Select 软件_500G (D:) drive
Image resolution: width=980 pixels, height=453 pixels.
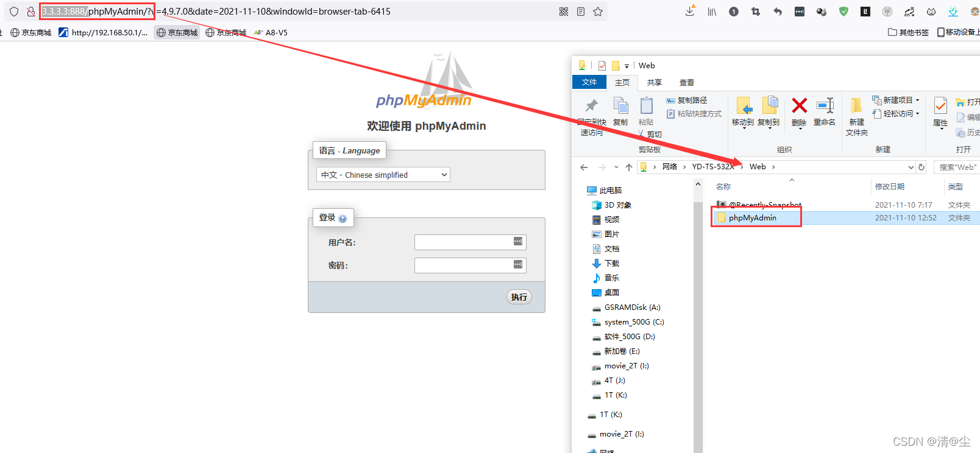623,337
